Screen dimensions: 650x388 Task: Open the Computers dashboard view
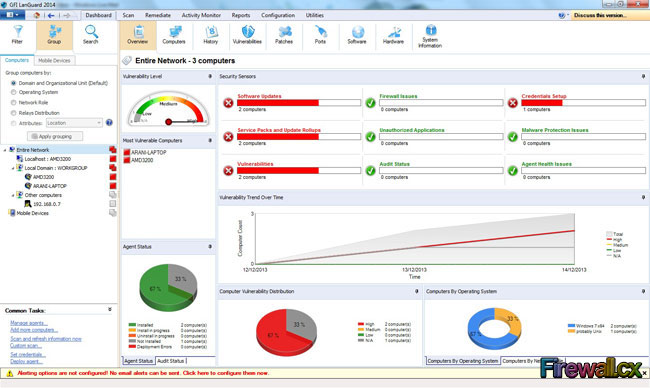[174, 35]
